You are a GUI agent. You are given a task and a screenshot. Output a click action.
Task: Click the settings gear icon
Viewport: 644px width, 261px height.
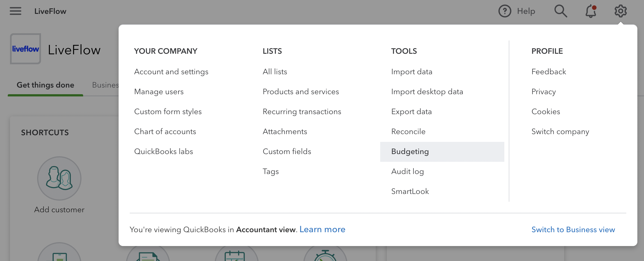[x=621, y=11]
